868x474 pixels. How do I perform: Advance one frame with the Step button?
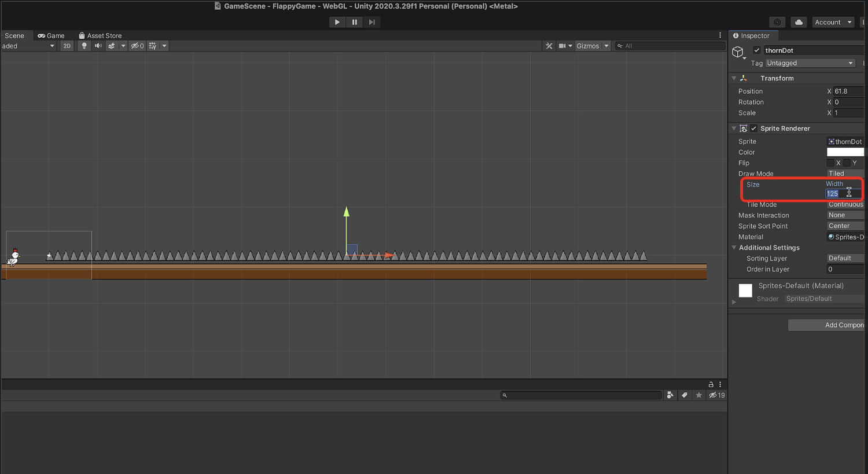372,22
